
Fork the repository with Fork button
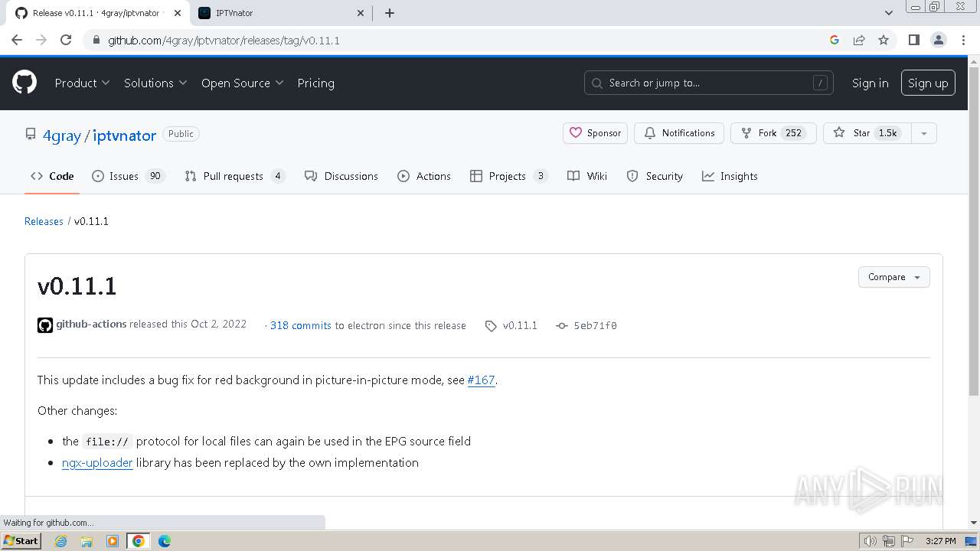[773, 133]
